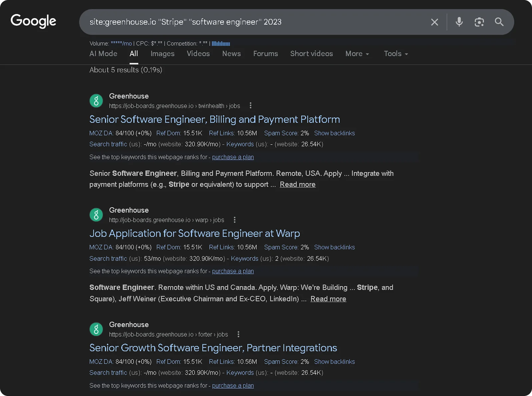The height and width of the screenshot is (396, 532).
Task: Switch to the News tab
Action: point(231,54)
